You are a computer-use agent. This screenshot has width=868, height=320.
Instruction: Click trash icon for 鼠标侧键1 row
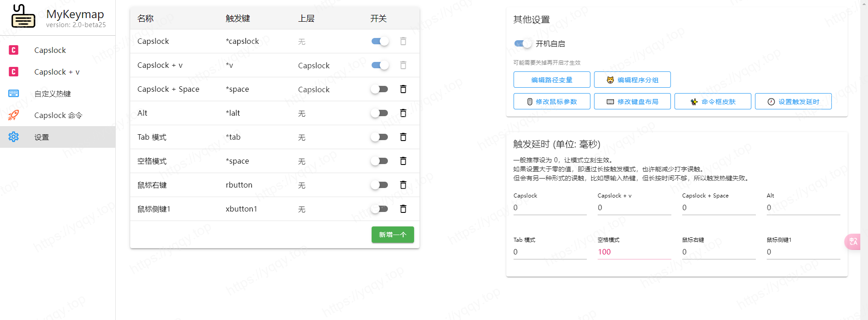pyautogui.click(x=403, y=209)
